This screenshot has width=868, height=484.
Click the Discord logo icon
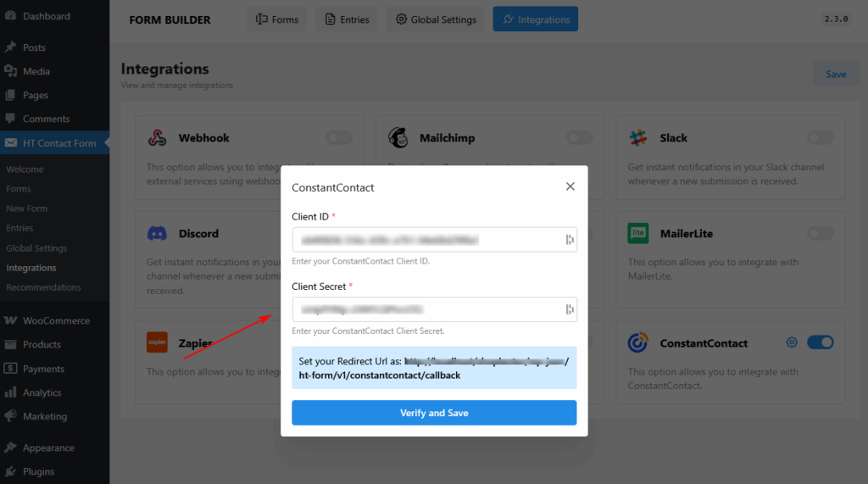157,233
